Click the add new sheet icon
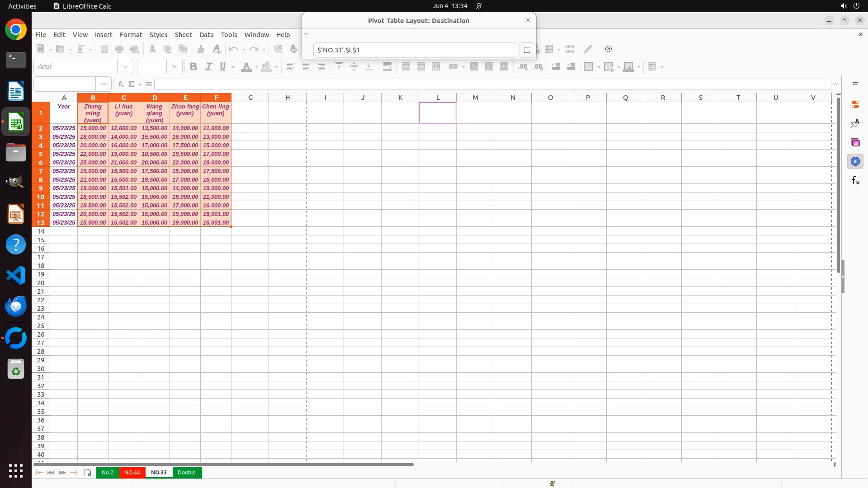 point(88,473)
